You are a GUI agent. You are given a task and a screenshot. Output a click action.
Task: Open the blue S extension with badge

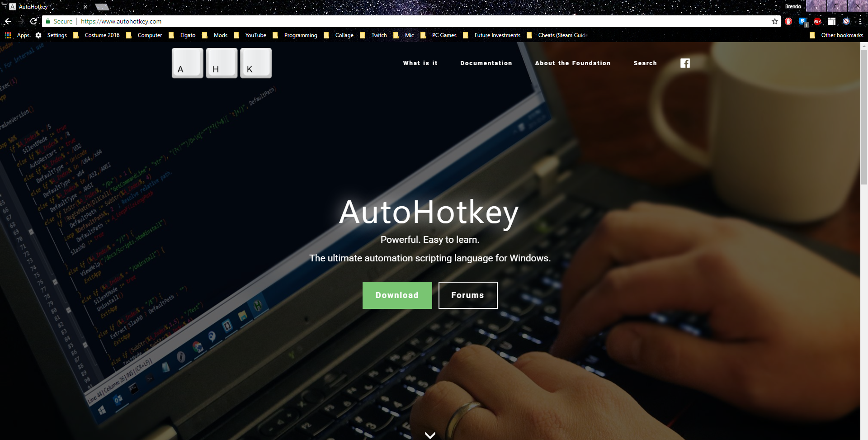(803, 22)
